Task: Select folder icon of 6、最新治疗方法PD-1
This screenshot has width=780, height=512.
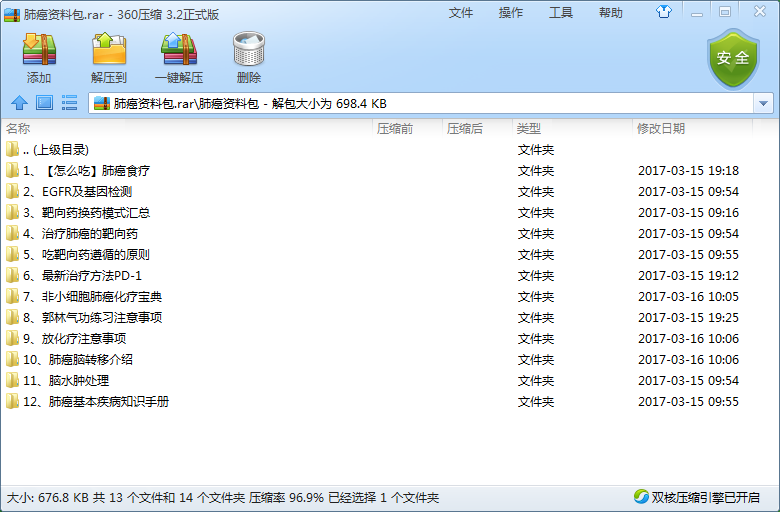Action: tap(12, 275)
